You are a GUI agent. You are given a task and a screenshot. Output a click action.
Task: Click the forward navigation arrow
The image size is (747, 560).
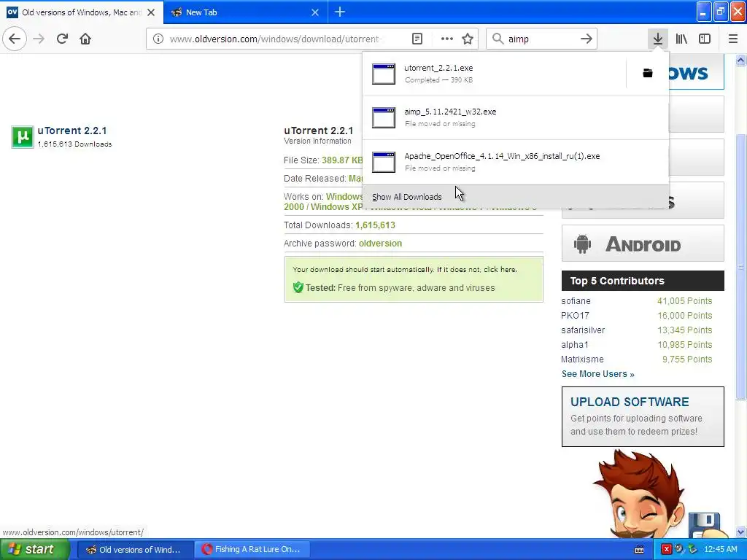coord(39,39)
